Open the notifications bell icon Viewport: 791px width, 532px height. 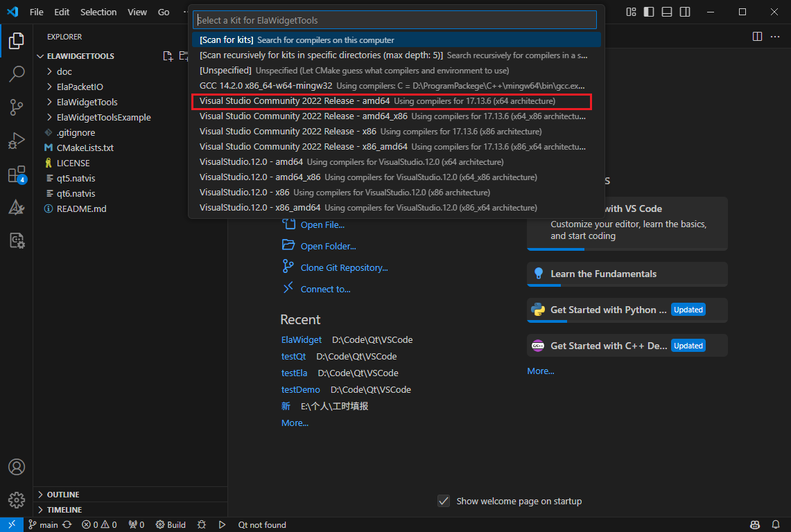(x=775, y=524)
